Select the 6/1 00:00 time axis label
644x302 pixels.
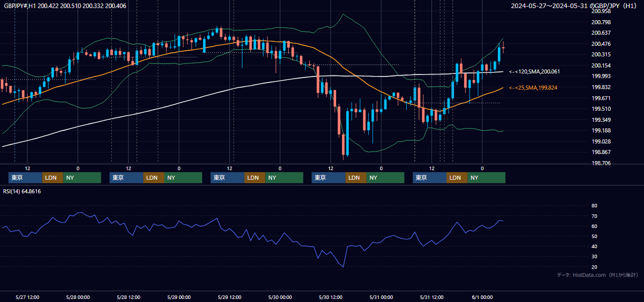482,297
